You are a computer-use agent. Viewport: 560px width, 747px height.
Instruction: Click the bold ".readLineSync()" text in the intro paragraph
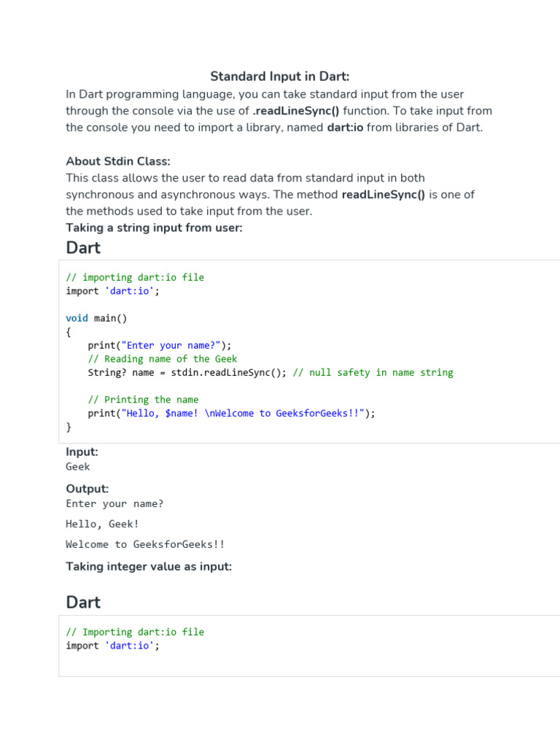[x=296, y=111]
